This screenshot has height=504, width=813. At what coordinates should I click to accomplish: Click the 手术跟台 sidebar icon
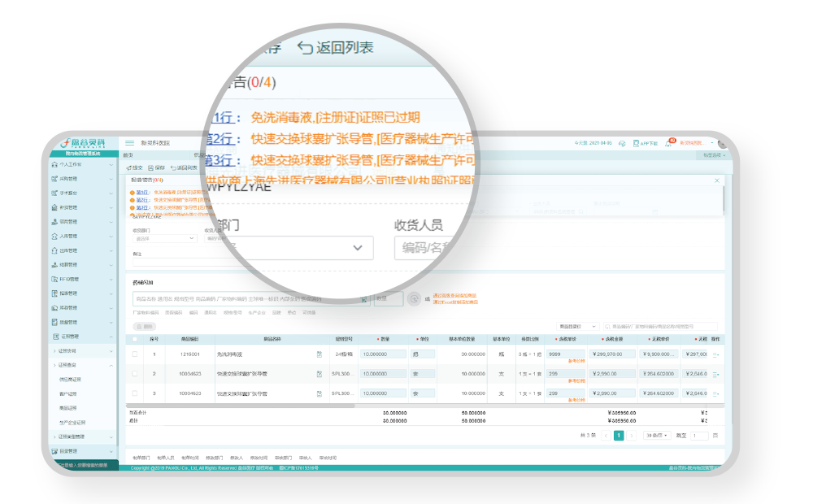click(54, 193)
